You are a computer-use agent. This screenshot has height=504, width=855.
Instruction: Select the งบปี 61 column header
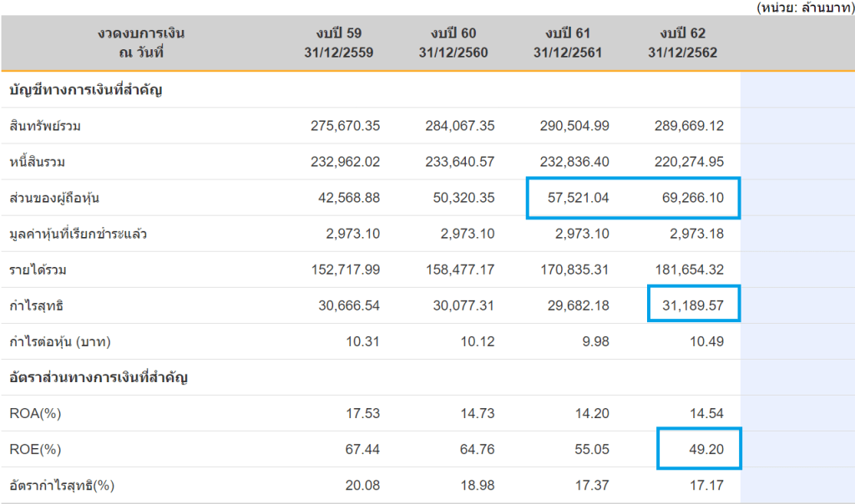pos(568,43)
